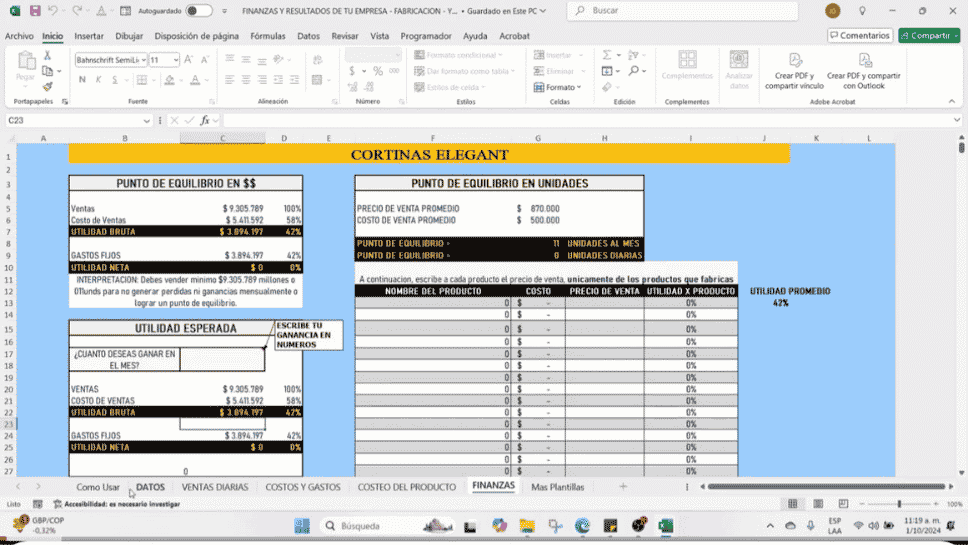Screen dimensions: 968x545
Task: Click the AutoSum sigma icon
Action: 607,55
